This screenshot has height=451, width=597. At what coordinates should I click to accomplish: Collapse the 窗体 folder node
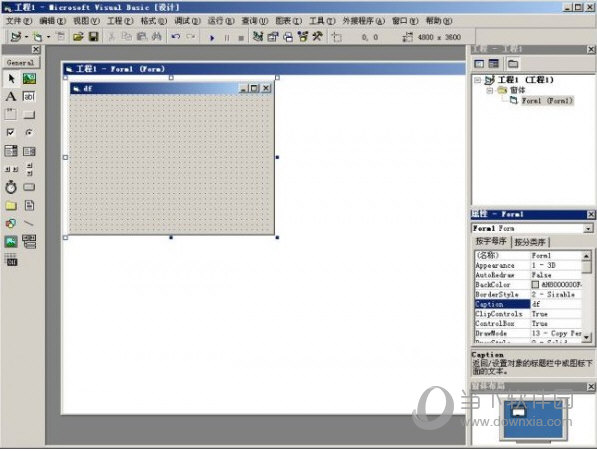(x=490, y=90)
